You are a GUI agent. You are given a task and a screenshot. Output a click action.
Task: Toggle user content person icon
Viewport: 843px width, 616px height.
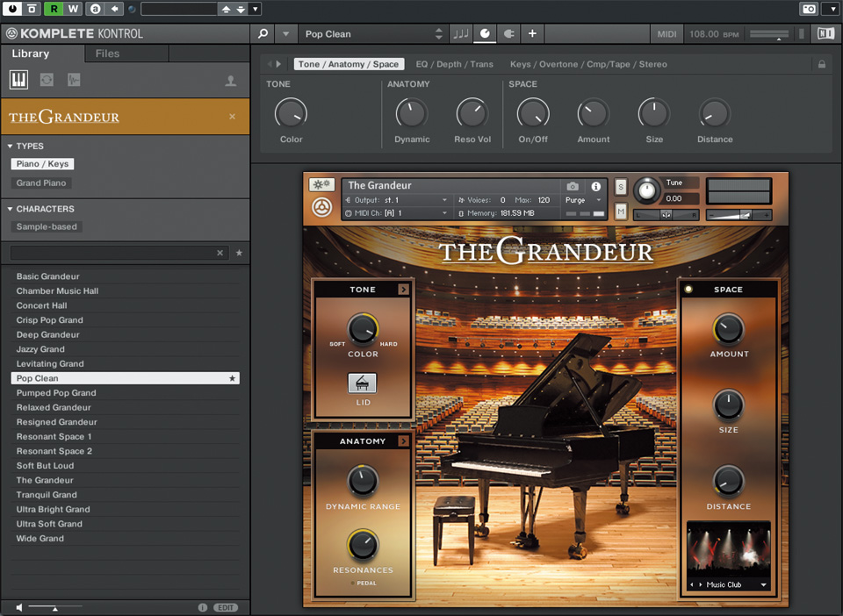click(231, 81)
